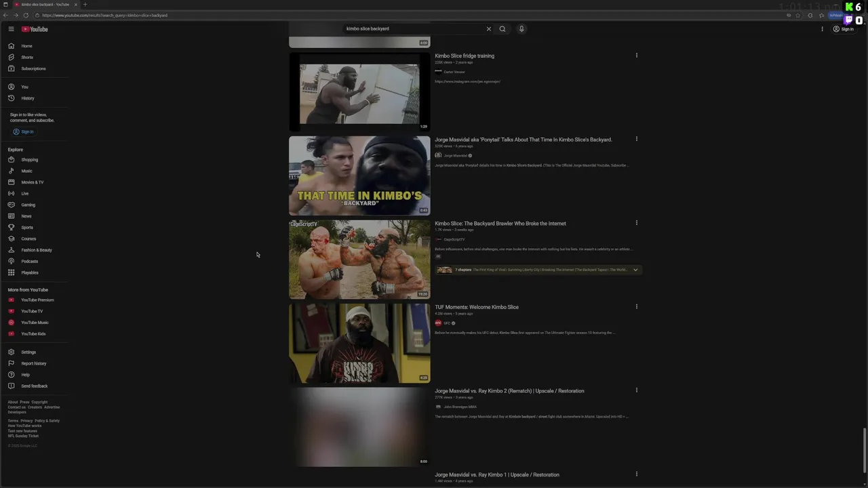
Task: Click the magnifier search button
Action: (502, 29)
